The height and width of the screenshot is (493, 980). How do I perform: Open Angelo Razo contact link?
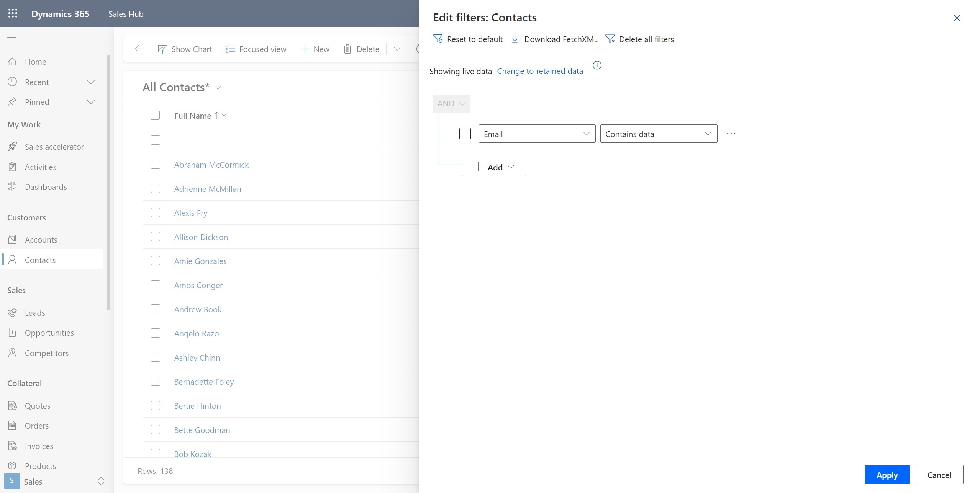pos(197,333)
